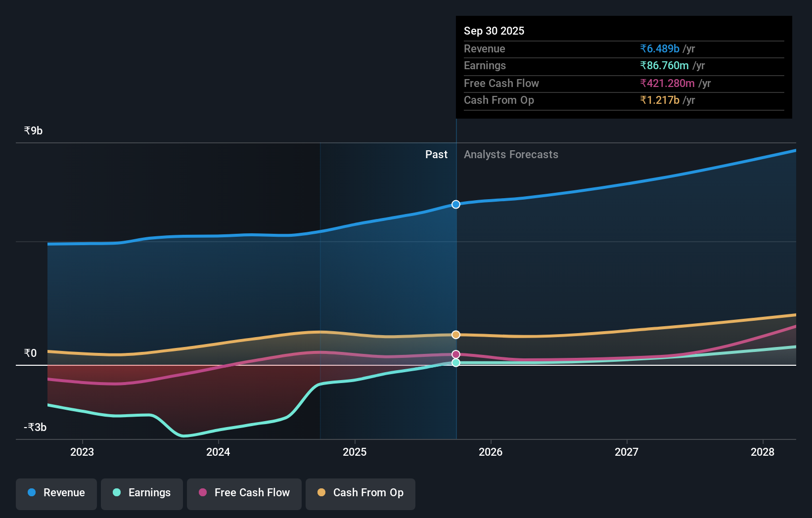Click the orange Cash From Op legend dot
812x518 pixels.
pos(322,493)
